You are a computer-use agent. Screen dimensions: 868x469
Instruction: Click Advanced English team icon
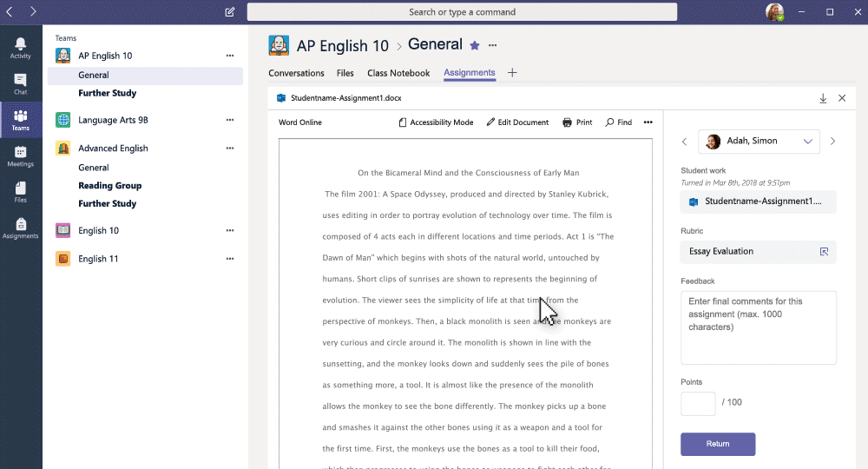coord(63,148)
